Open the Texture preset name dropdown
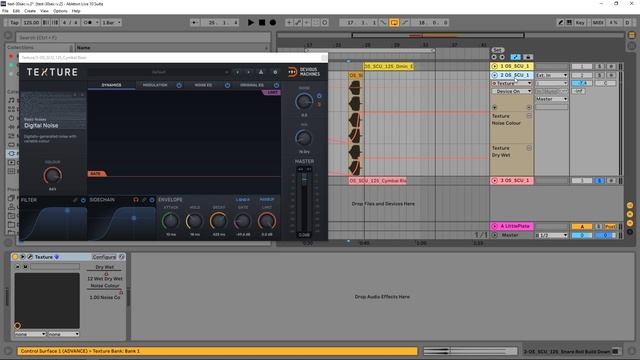The height and width of the screenshot is (360, 640). coord(159,72)
